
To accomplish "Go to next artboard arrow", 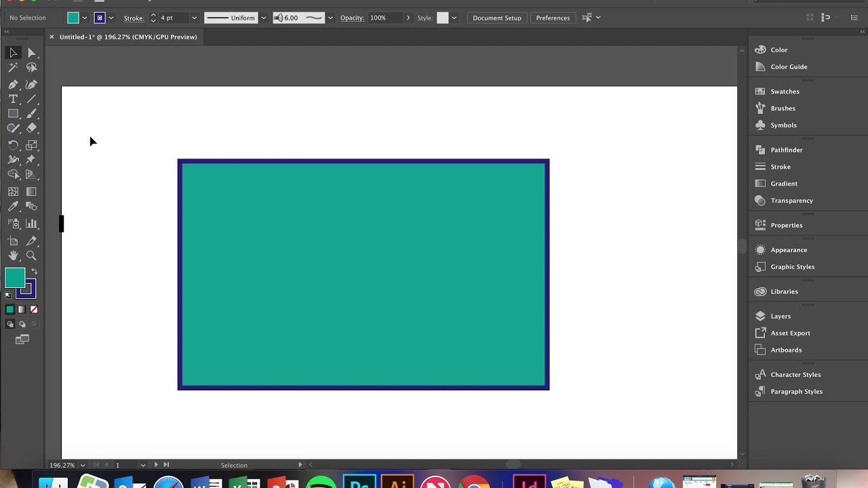I will (x=156, y=465).
